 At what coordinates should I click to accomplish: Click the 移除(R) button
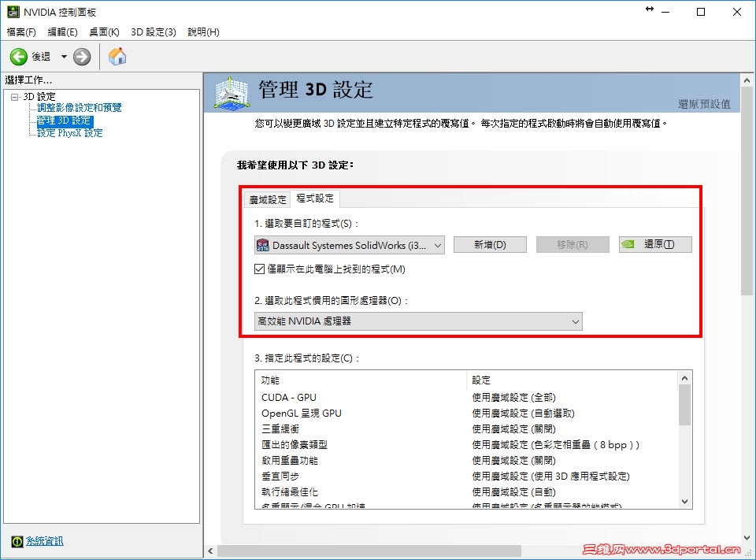573,244
